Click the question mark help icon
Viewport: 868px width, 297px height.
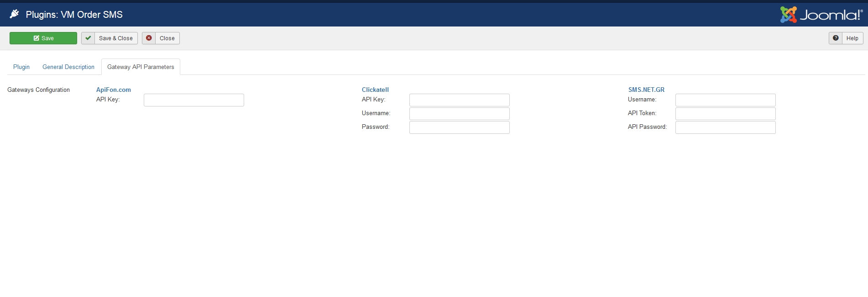coord(836,38)
